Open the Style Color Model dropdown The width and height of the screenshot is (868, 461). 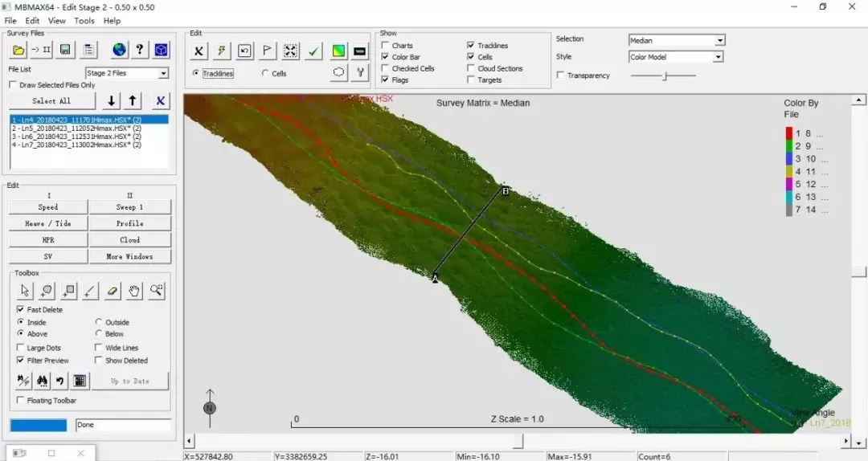tap(676, 57)
